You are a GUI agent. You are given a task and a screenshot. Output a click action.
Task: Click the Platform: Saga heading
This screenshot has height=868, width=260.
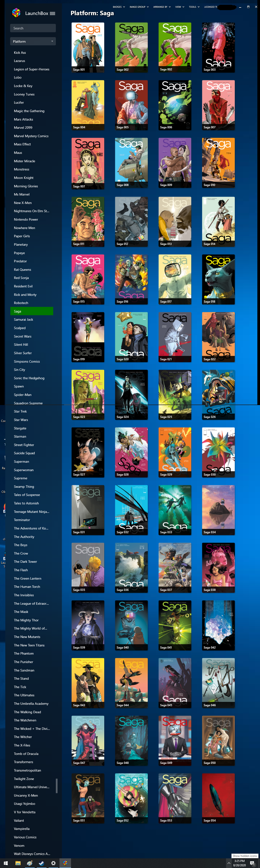coord(92,13)
